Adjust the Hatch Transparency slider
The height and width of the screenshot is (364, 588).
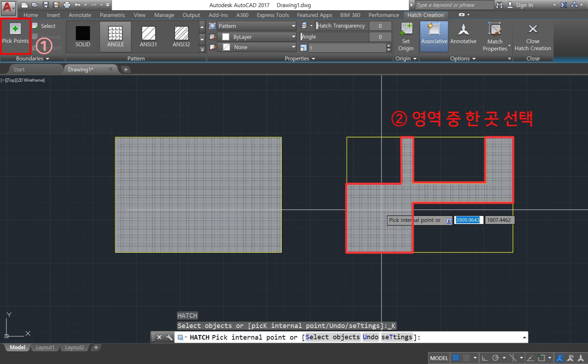[342, 26]
